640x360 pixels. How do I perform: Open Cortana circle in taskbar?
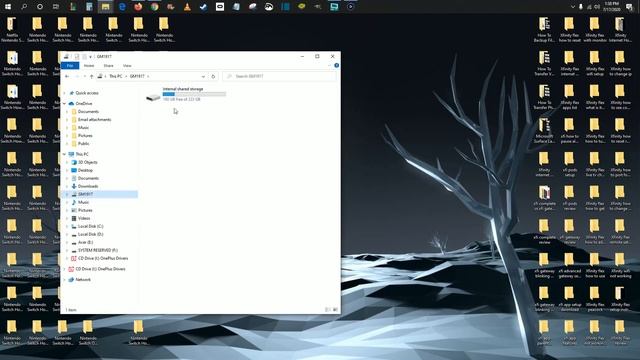pyautogui.click(x=40, y=7)
